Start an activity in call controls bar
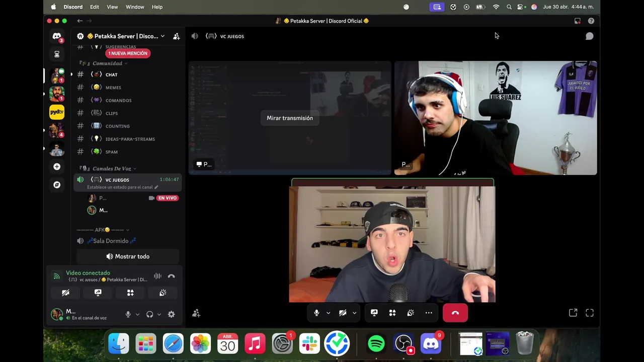The width and height of the screenshot is (644, 362). pyautogui.click(x=392, y=313)
